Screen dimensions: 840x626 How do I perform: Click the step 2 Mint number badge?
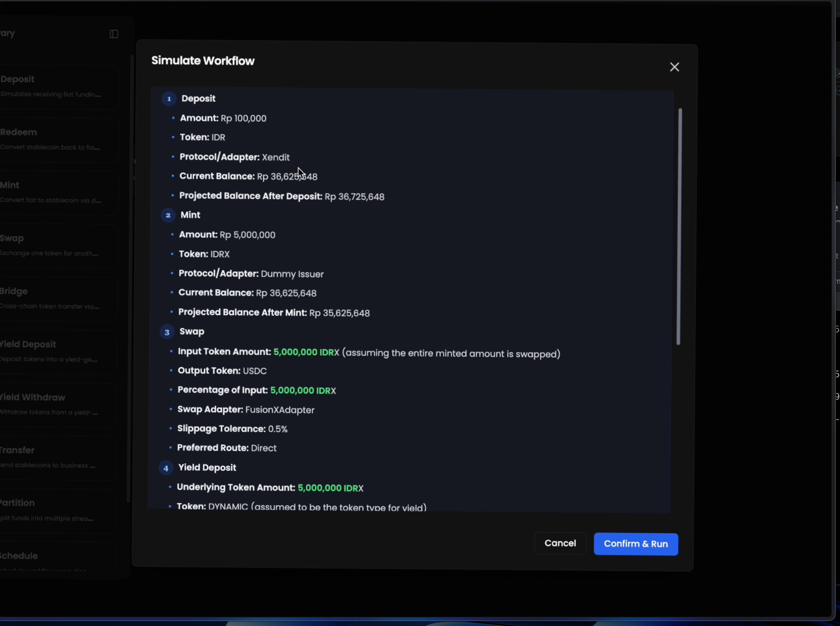coord(168,215)
